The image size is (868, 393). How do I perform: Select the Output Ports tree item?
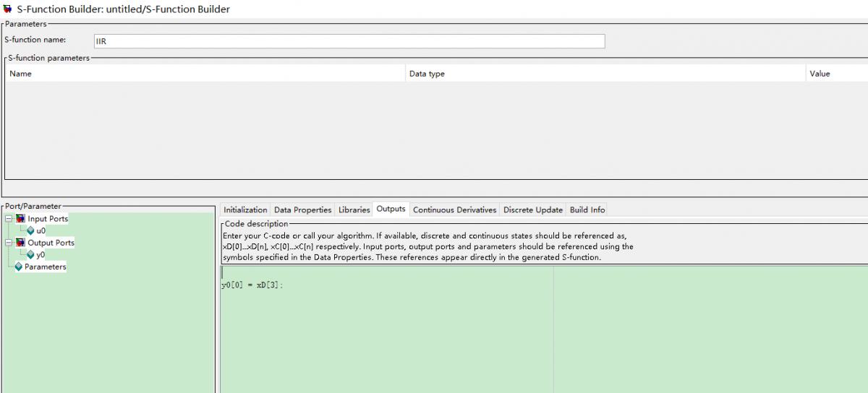(x=51, y=243)
